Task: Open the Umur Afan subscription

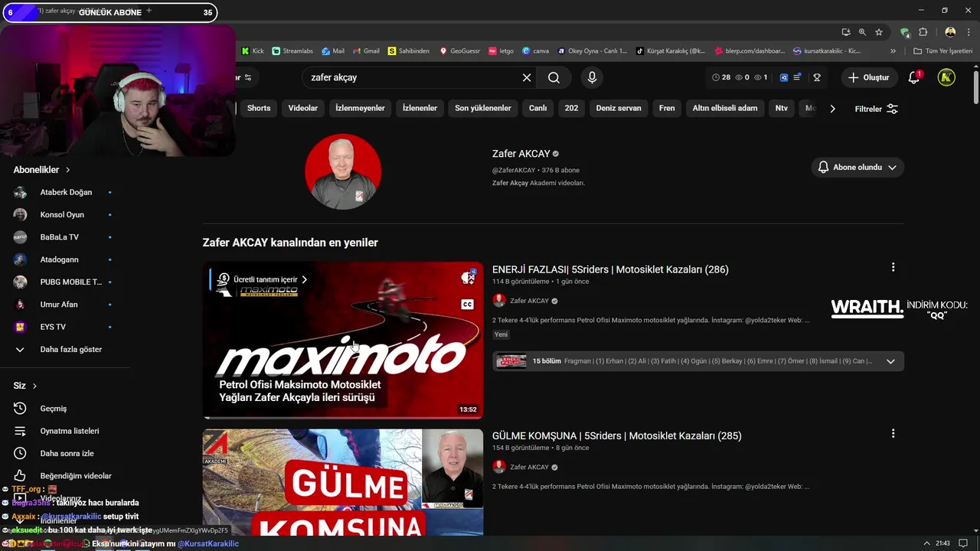Action: point(59,305)
